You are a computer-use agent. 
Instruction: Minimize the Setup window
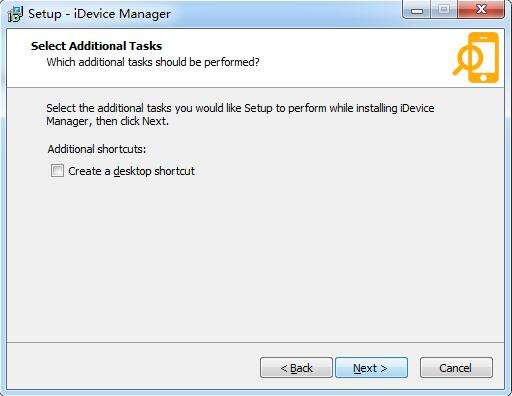pos(417,10)
